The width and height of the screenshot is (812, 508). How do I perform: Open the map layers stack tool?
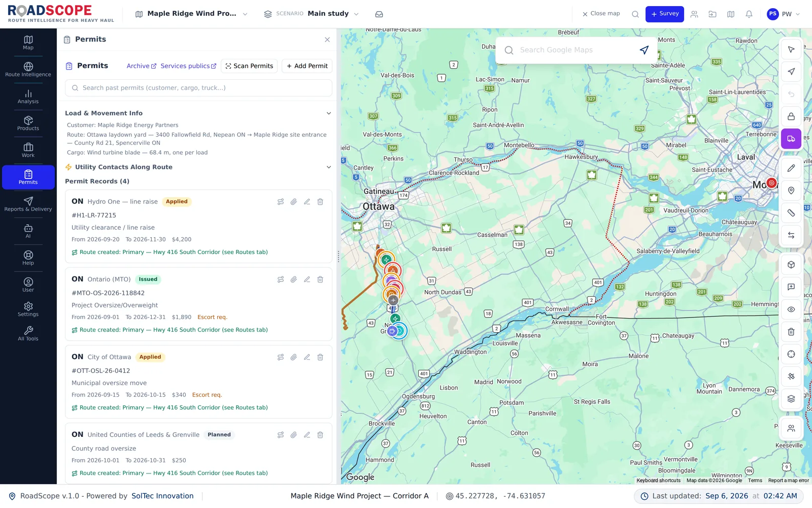click(x=791, y=399)
